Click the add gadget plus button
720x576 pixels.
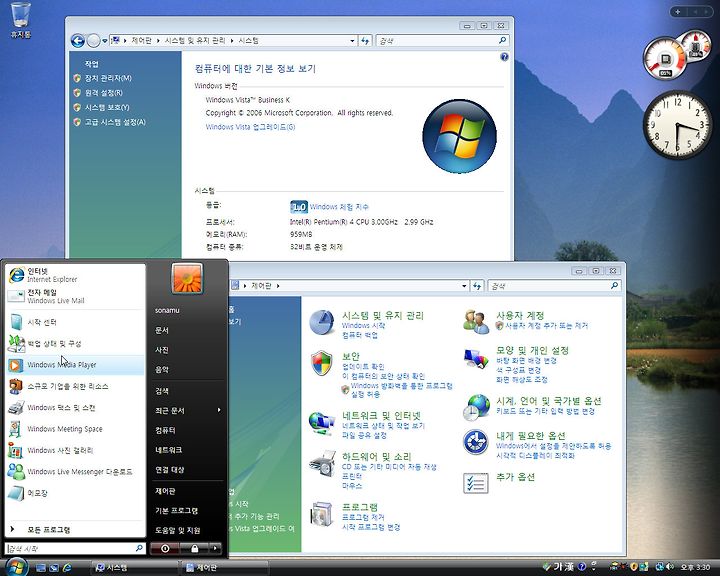point(678,11)
